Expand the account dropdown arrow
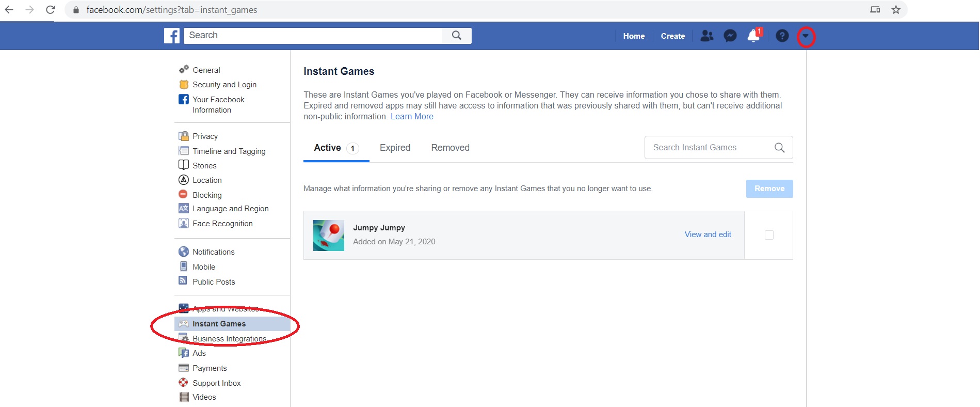This screenshot has width=980, height=407. [x=806, y=36]
